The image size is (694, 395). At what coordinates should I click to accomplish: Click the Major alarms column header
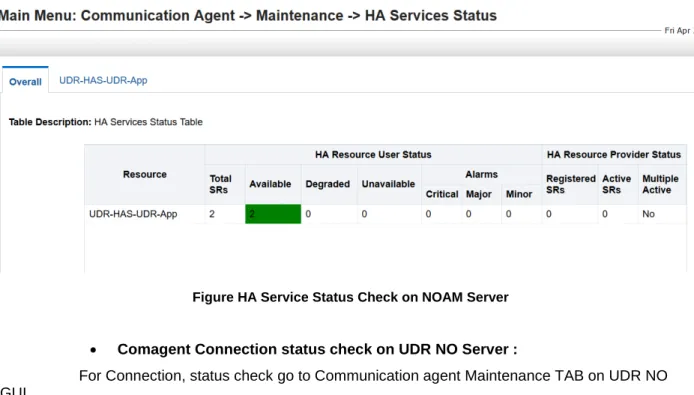pos(482,194)
